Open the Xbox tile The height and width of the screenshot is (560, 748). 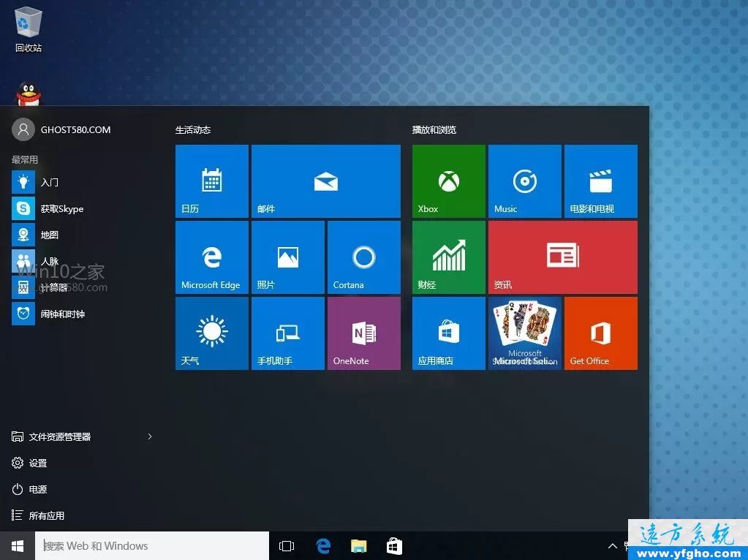click(x=448, y=181)
